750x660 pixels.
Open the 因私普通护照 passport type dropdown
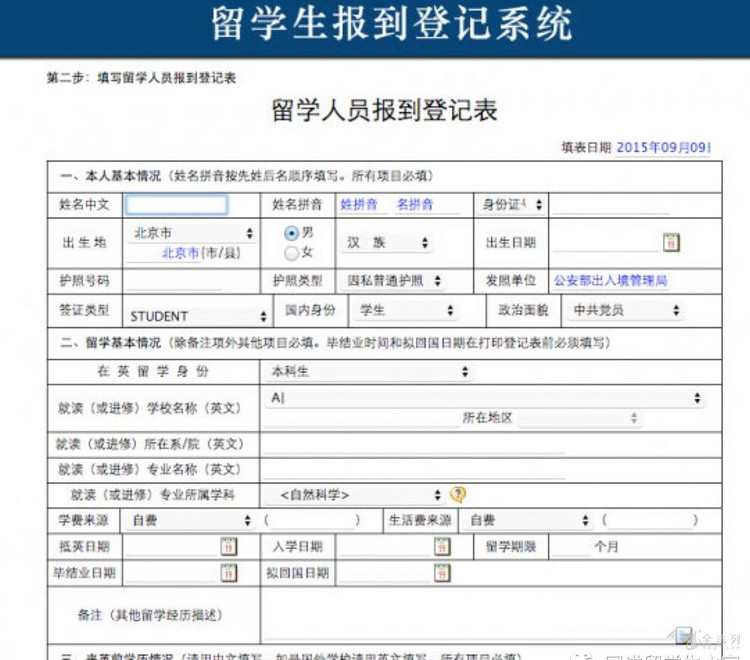coord(393,281)
